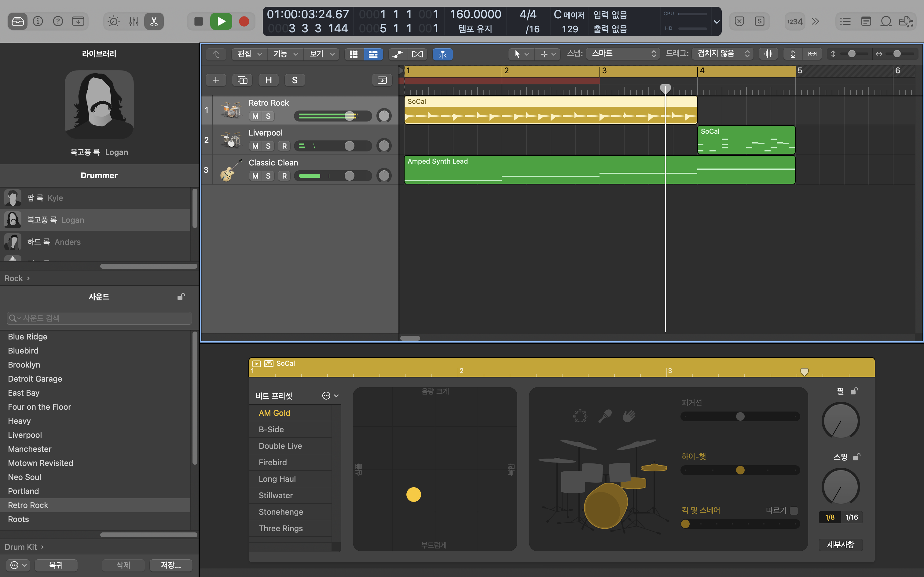
Task: Click the add track plus button
Action: (x=216, y=80)
